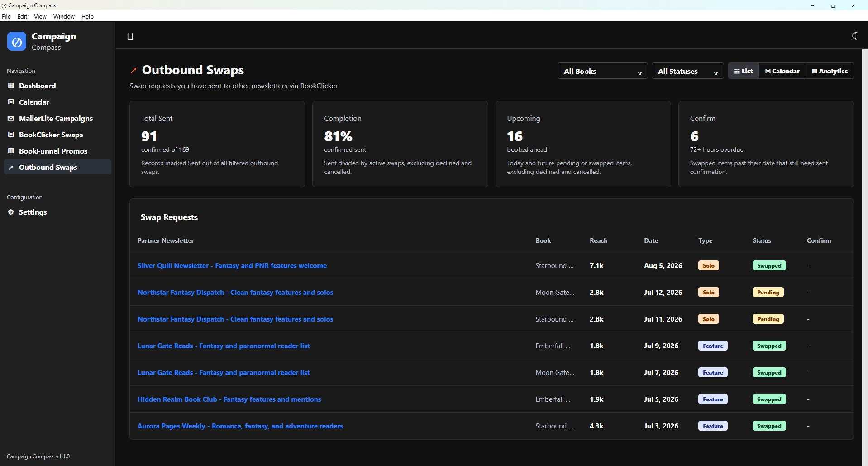Click the Calendar sidebar icon

(11, 102)
